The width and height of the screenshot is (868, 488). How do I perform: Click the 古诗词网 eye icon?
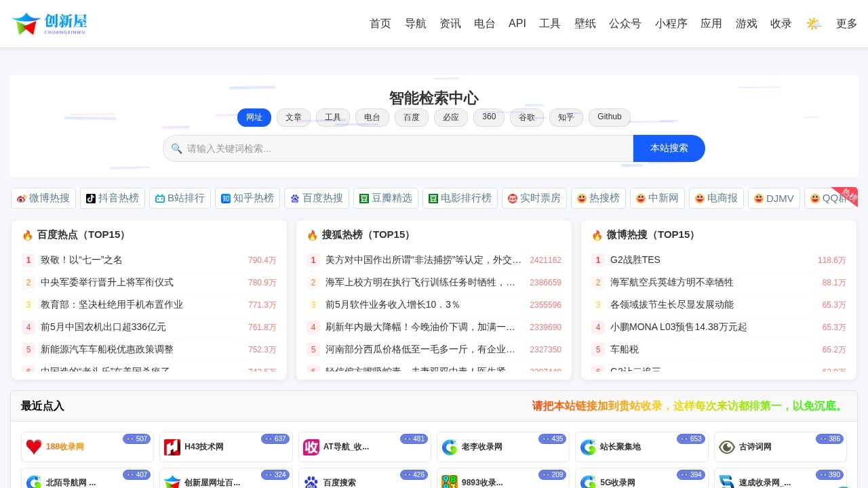click(x=727, y=447)
